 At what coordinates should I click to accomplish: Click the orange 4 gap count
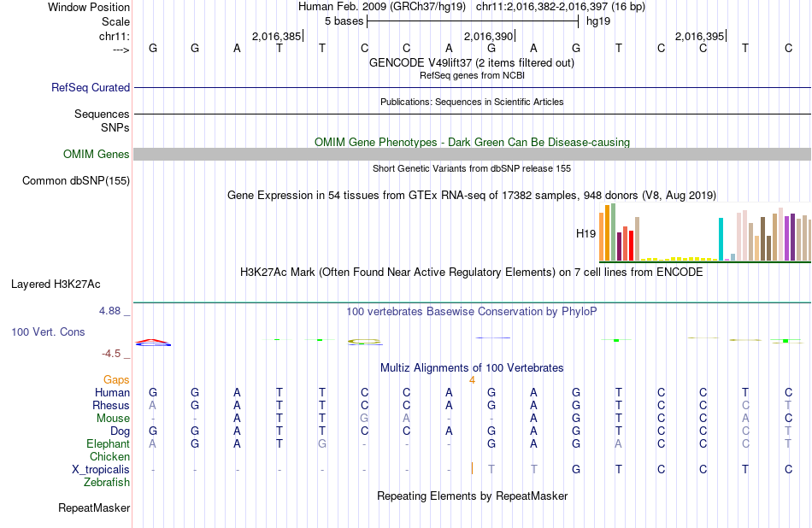pos(472,380)
